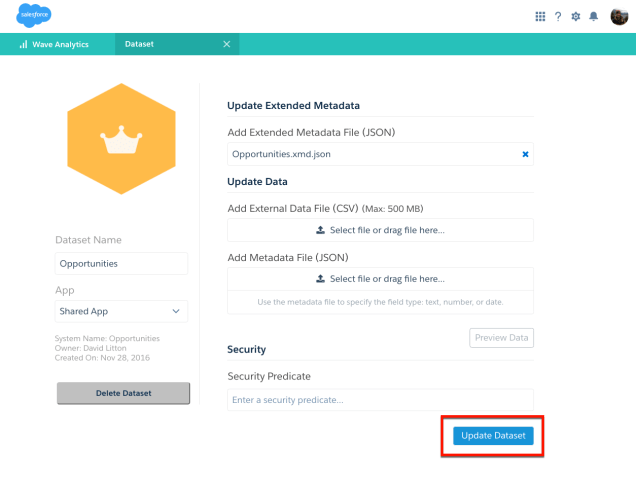This screenshot has width=636, height=479.
Task: Click the Preview Data button
Action: [x=501, y=338]
